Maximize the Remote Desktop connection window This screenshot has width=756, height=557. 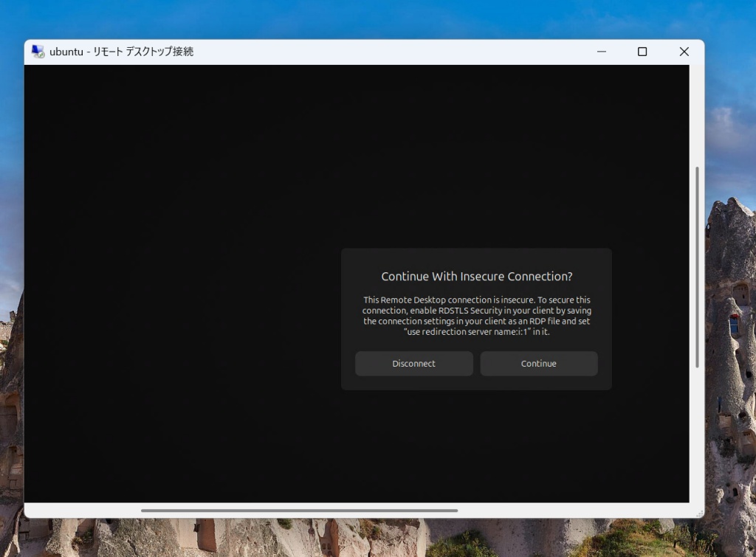pyautogui.click(x=642, y=52)
